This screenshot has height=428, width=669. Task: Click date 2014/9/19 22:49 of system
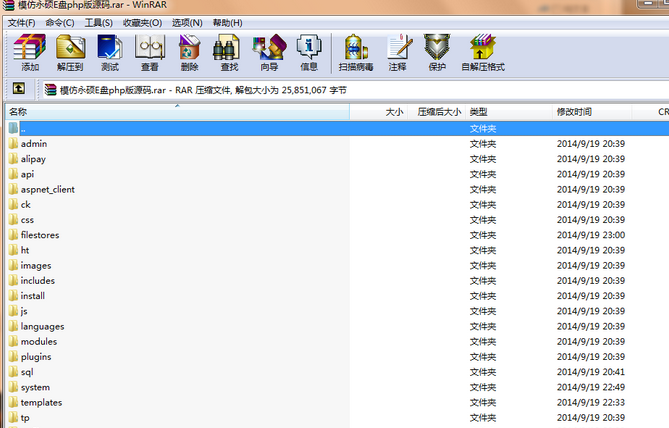[591, 387]
